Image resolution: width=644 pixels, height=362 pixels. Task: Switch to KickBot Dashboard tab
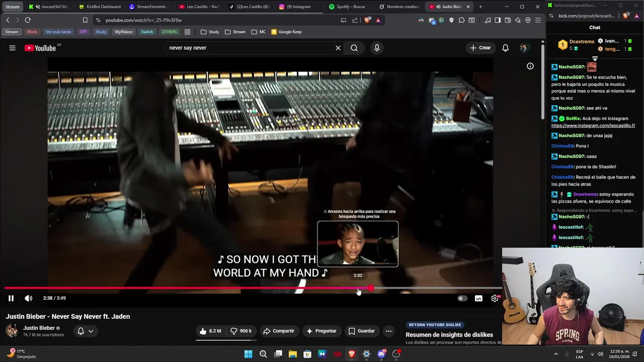[x=100, y=7]
